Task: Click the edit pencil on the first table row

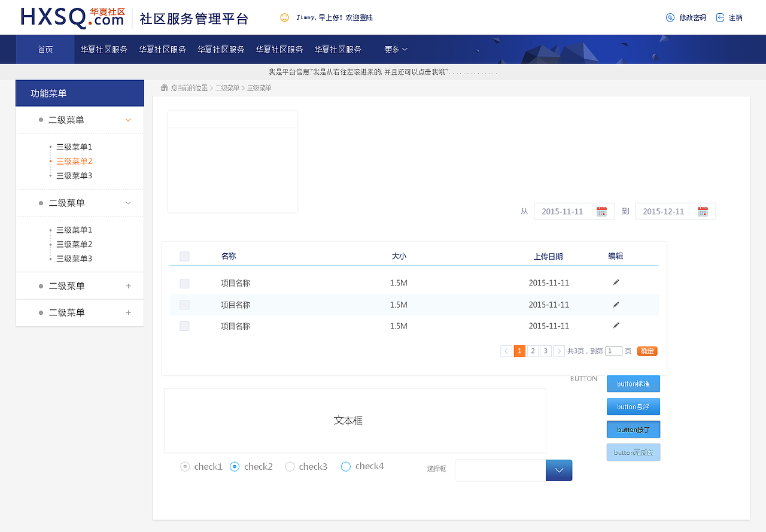Action: tap(616, 282)
